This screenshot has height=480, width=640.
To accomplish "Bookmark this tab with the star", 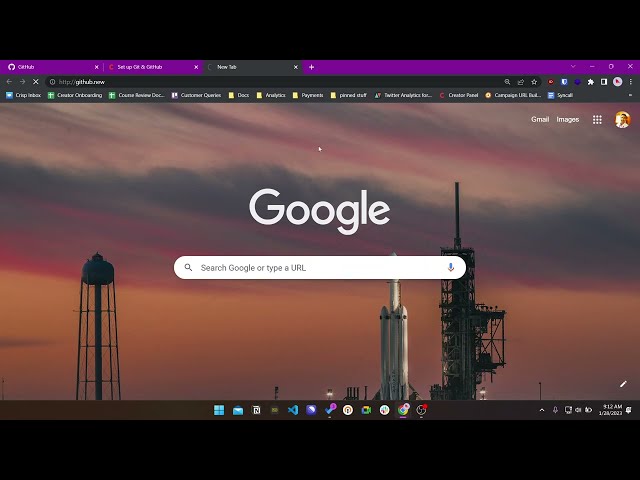I will [x=534, y=82].
